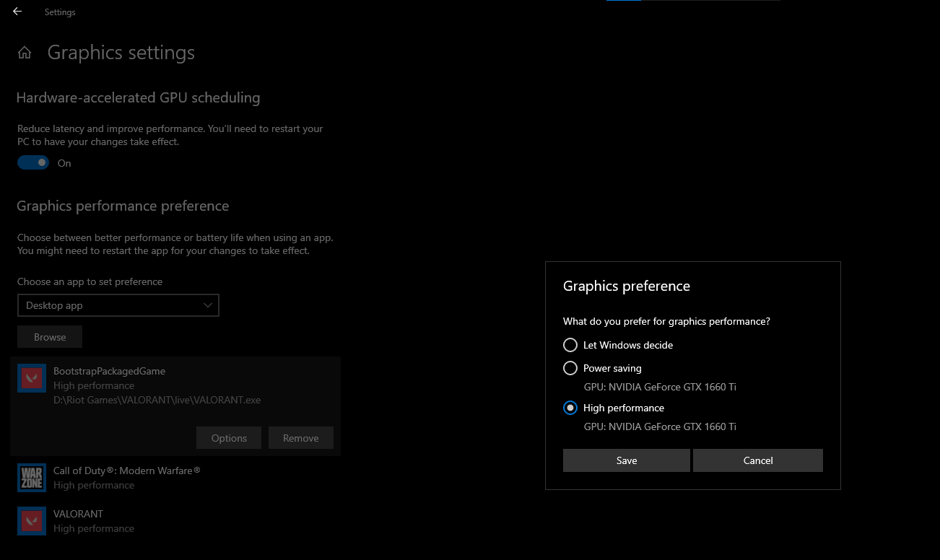Image resolution: width=940 pixels, height=560 pixels.
Task: Click the On label beside the toggle
Action: tap(64, 163)
